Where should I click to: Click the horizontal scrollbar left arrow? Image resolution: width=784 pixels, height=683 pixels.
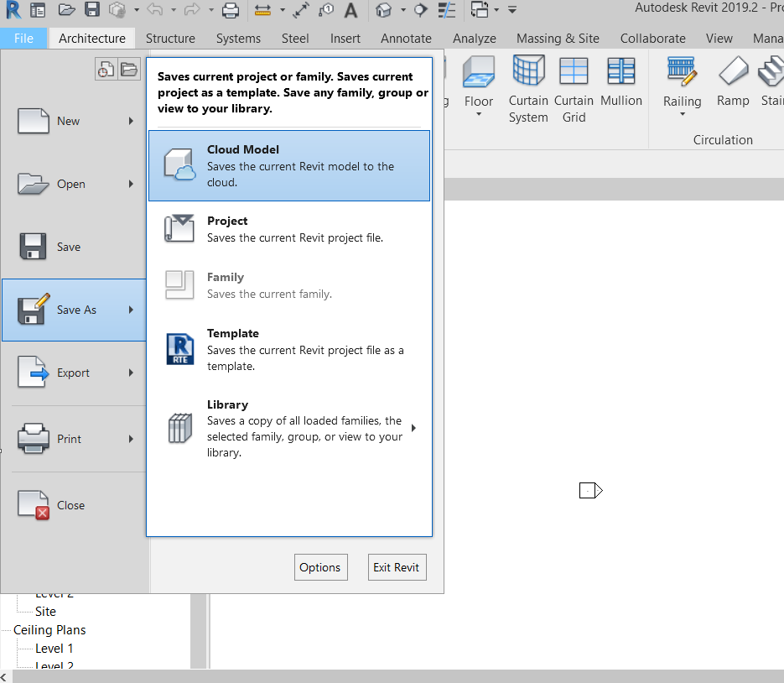click(x=4, y=676)
